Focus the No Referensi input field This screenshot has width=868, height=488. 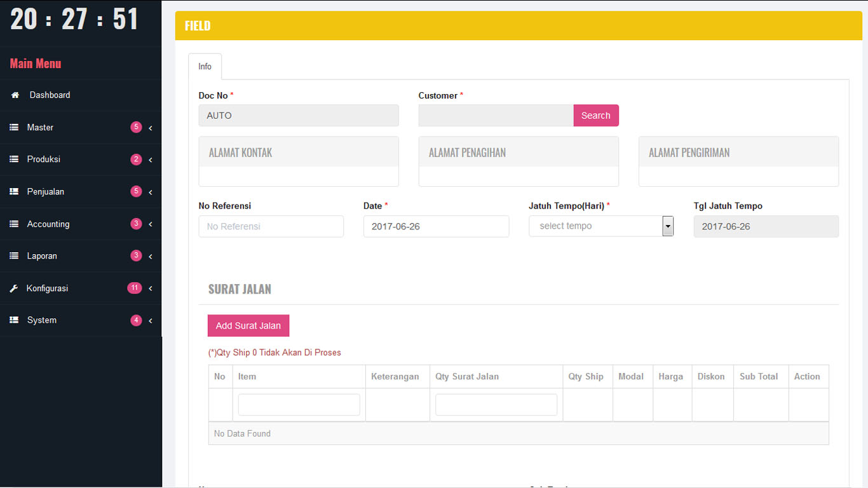(271, 226)
